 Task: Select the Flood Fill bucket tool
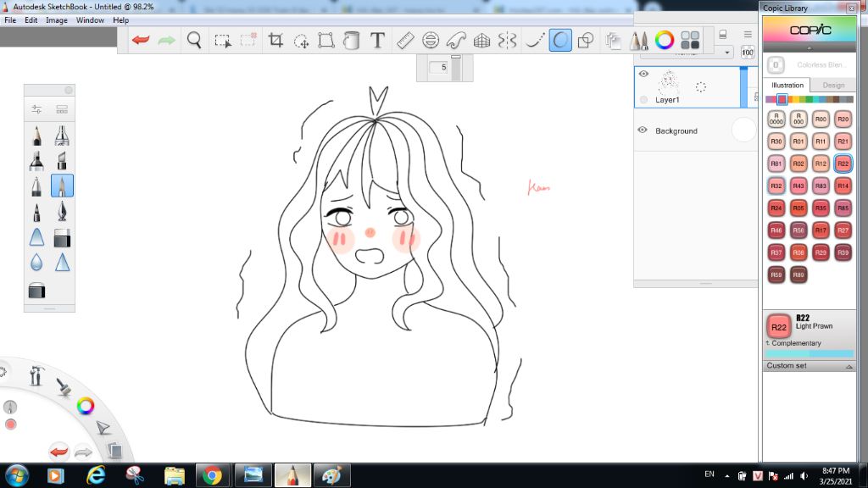pos(351,40)
